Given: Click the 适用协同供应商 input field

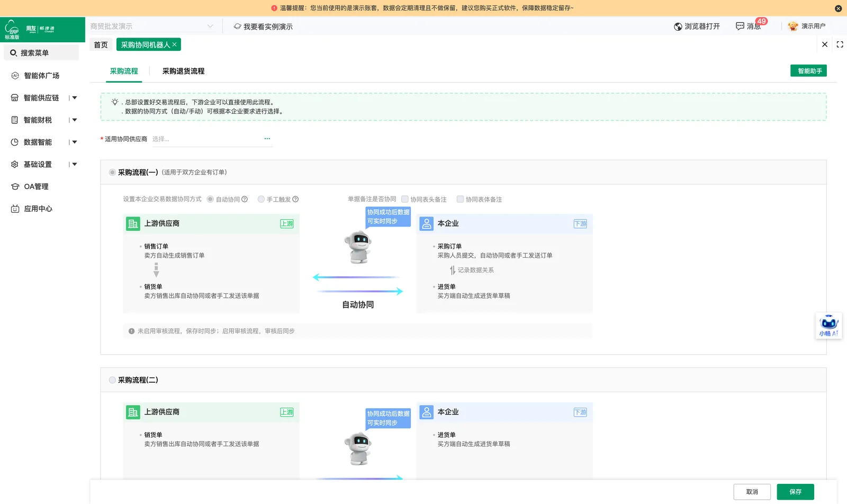Looking at the screenshot, I should point(212,139).
